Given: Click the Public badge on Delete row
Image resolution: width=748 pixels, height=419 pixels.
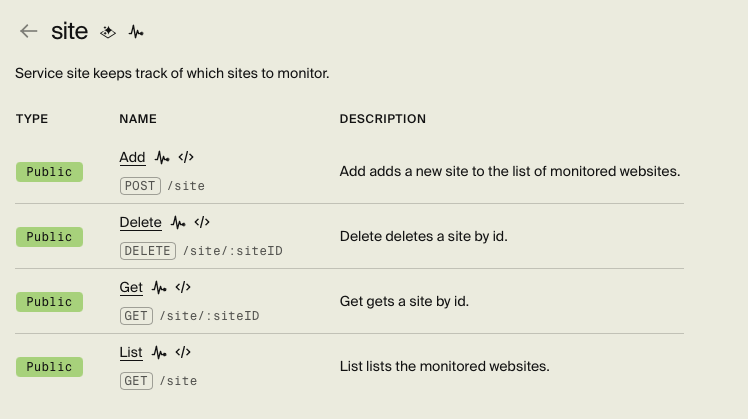Looking at the screenshot, I should pyautogui.click(x=49, y=237).
